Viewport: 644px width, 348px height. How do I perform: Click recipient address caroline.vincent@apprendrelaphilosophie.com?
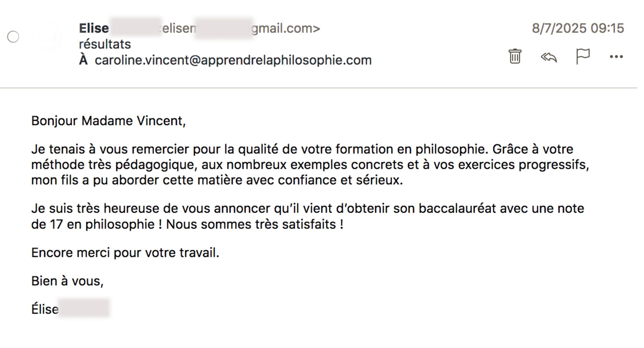[233, 60]
